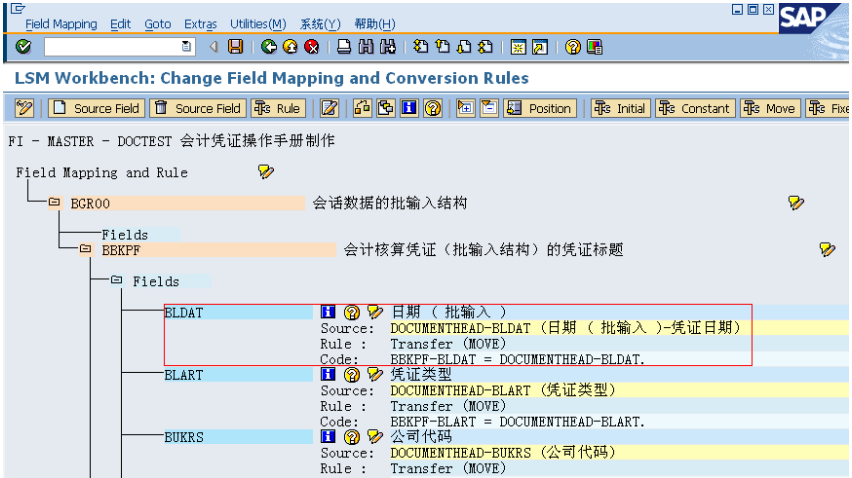Screen dimensions: 852x478
Task: Click the Initial rule button
Action: [x=621, y=108]
